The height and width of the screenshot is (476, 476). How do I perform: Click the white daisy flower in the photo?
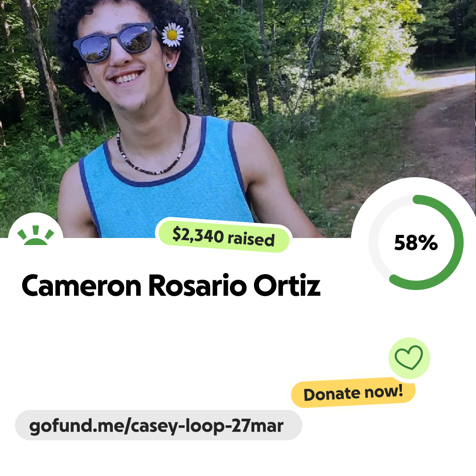click(172, 35)
